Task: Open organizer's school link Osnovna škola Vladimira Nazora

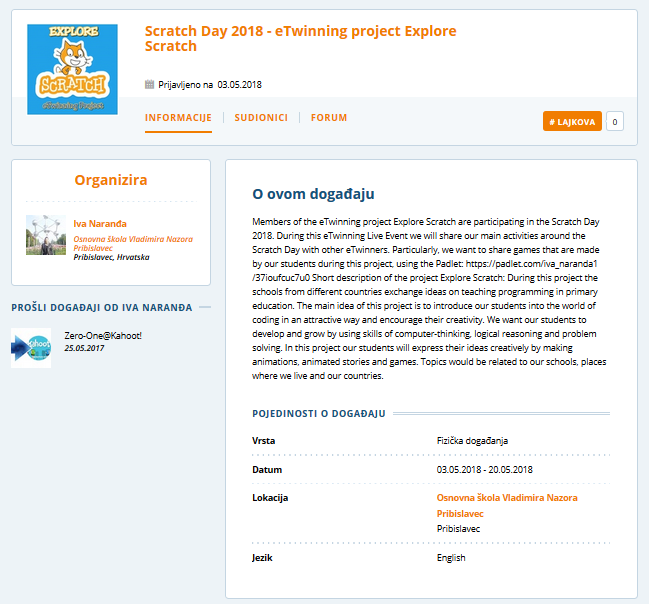Action: click(133, 243)
